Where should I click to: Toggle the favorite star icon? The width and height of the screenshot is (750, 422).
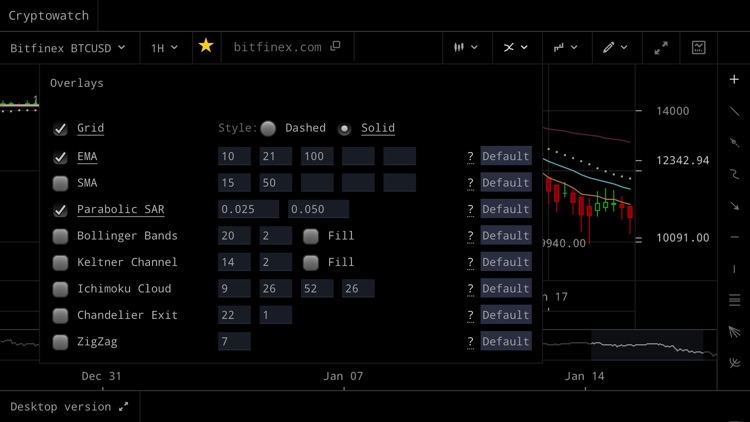tap(206, 46)
